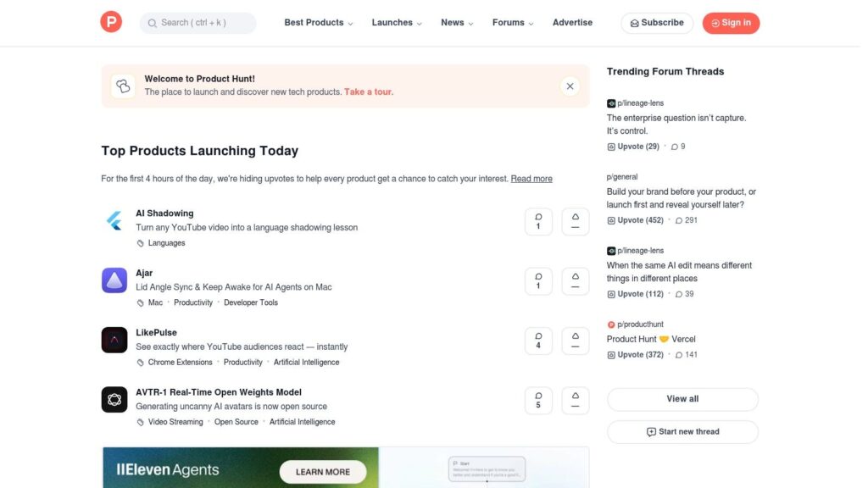Select Artificial Intelligence tag under LikePulse
This screenshot has width=868, height=488.
pyautogui.click(x=307, y=363)
